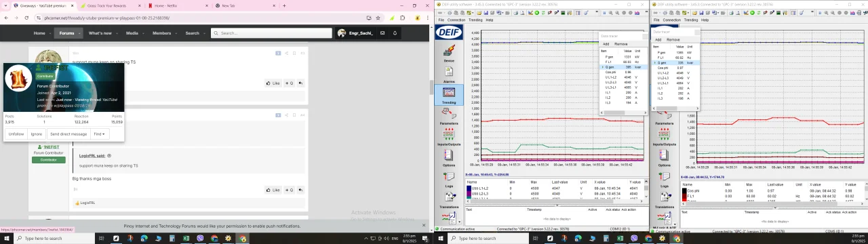868x244 pixels.
Task: Expand the Members nav dropdown arrow
Action: [176, 33]
